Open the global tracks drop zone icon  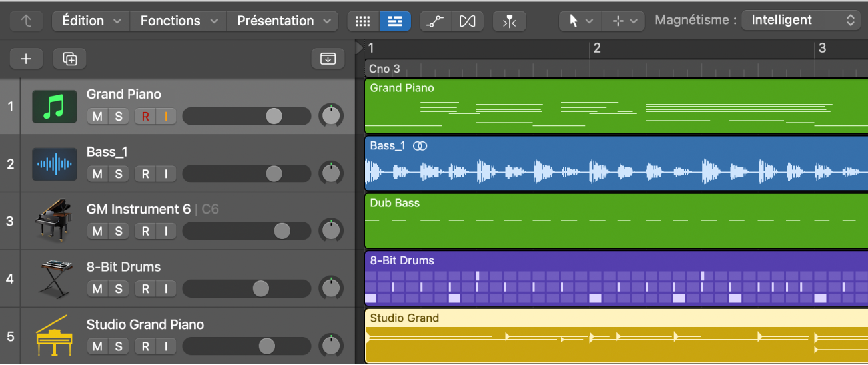(328, 59)
